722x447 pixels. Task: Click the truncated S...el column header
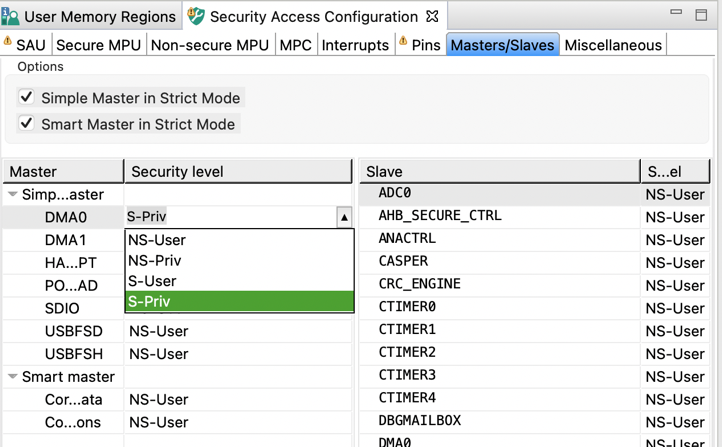click(x=676, y=172)
